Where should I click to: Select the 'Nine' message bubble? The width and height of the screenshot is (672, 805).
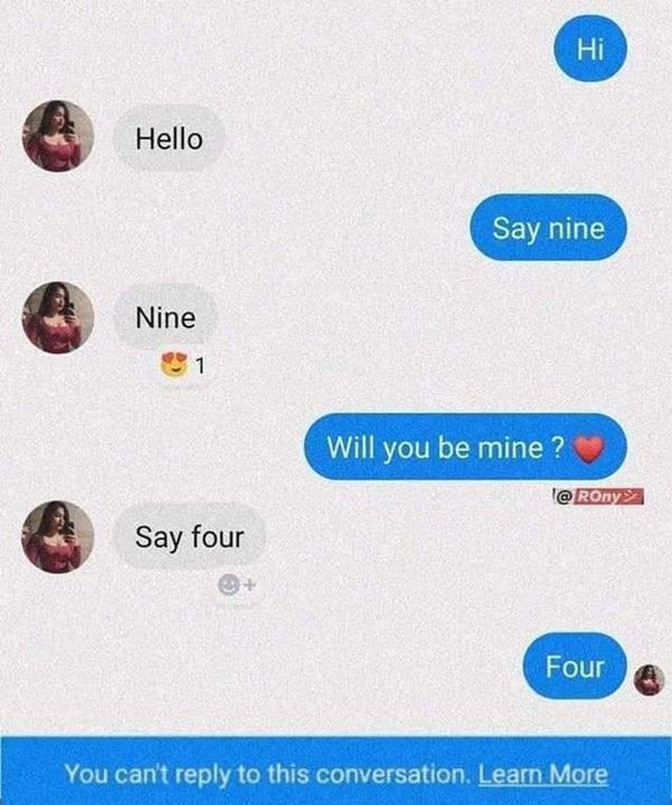[x=166, y=317]
